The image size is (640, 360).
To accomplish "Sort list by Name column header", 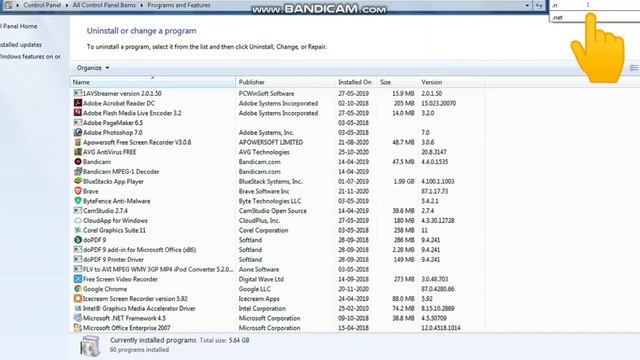I will tap(153, 82).
